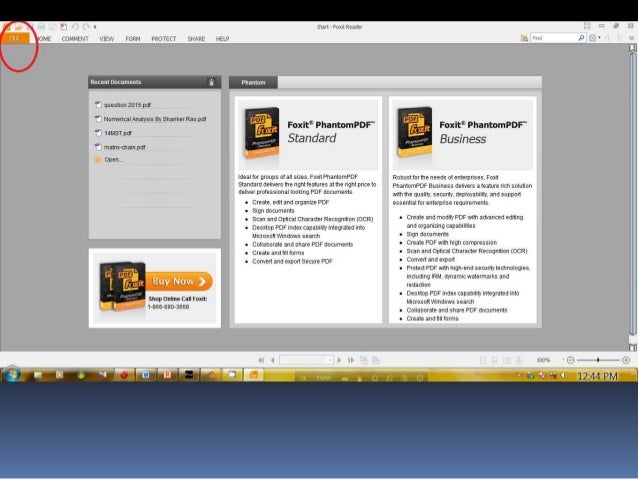This screenshot has width=638, height=479.
Task: Click the advanced search folder icon
Action: coord(524,38)
